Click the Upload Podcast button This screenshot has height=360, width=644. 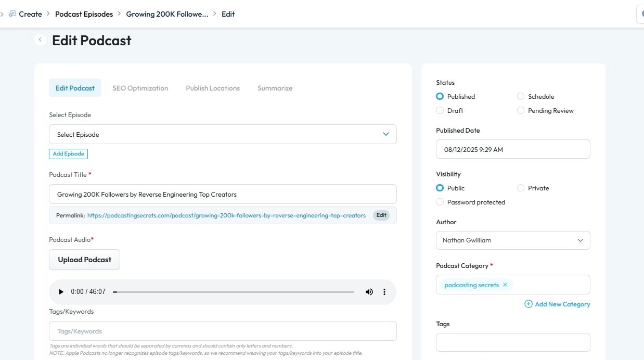(x=84, y=260)
